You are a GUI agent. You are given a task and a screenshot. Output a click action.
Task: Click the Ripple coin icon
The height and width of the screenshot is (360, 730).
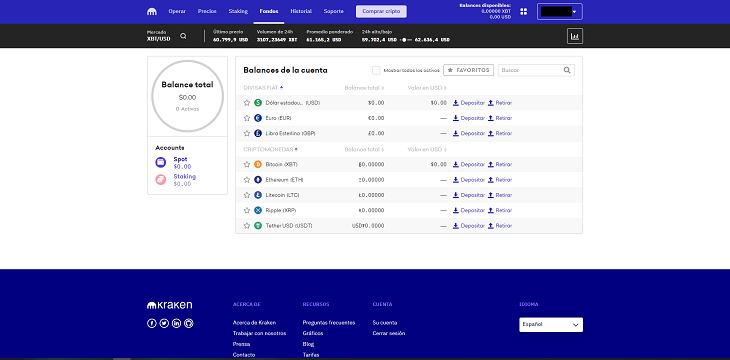(x=258, y=210)
